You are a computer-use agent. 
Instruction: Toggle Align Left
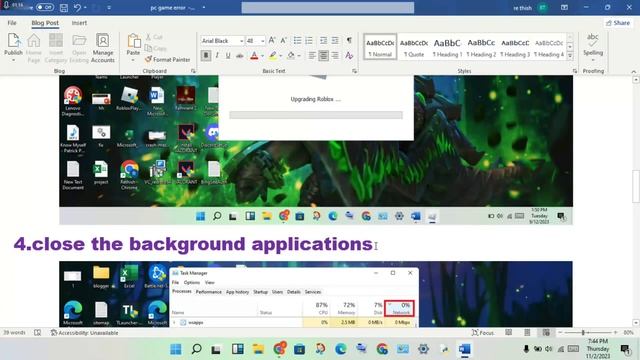click(x=312, y=56)
